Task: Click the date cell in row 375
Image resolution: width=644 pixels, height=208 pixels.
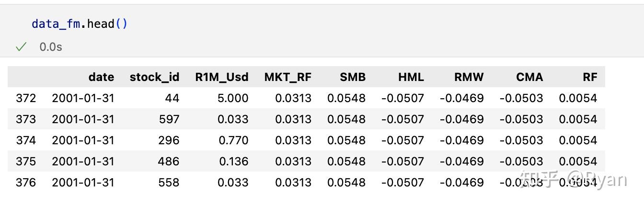Action: click(83, 162)
